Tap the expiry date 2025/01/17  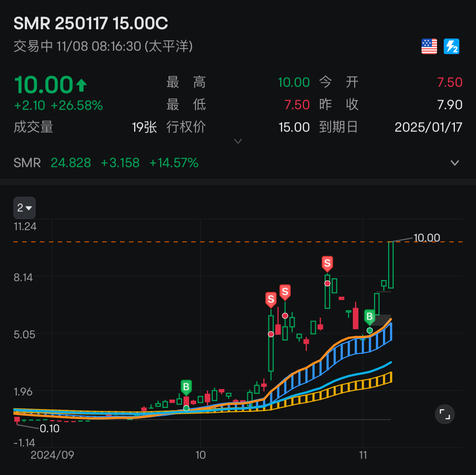[x=428, y=127]
